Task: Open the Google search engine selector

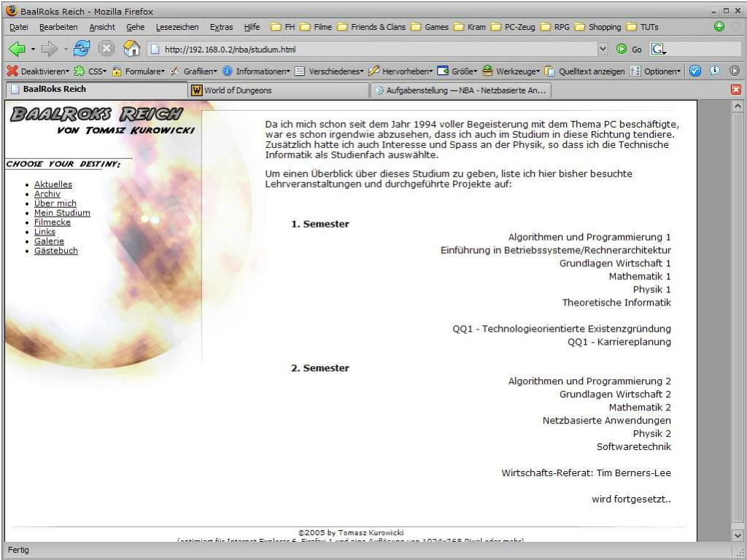Action: 659,49
